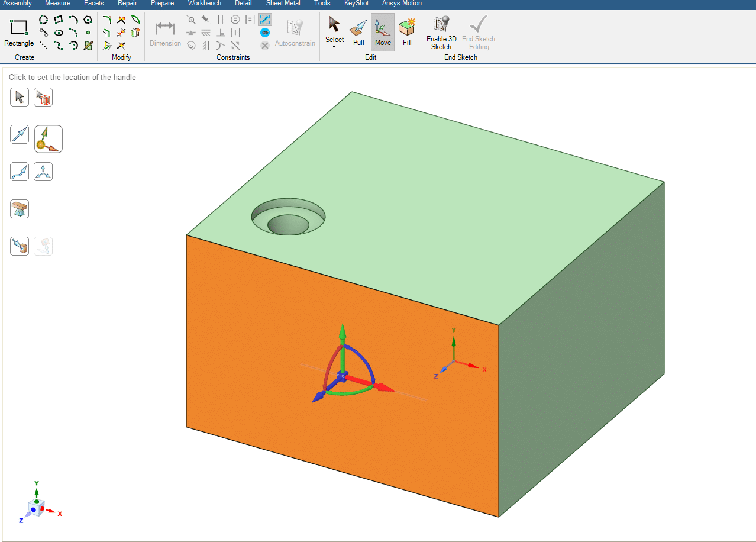Click the Select Component tool guide icon
Image resolution: width=756 pixels, height=542 pixels.
[43, 97]
